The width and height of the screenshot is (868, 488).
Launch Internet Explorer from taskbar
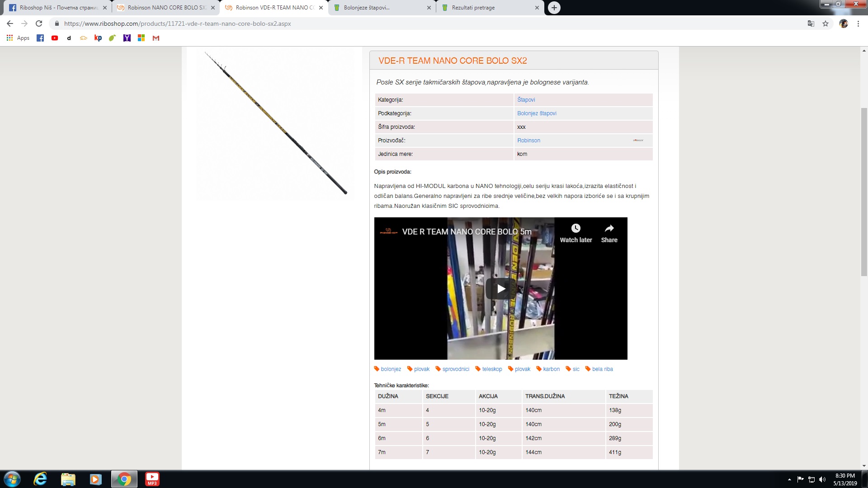tap(40, 479)
